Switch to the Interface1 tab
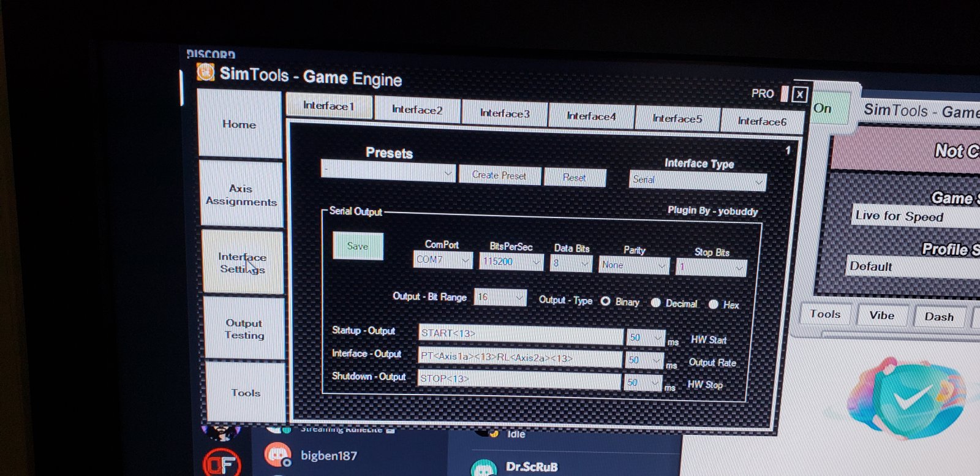 329,106
